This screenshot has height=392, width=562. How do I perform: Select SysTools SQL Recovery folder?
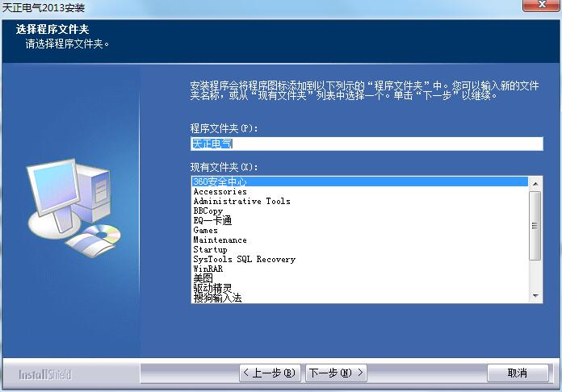244,260
